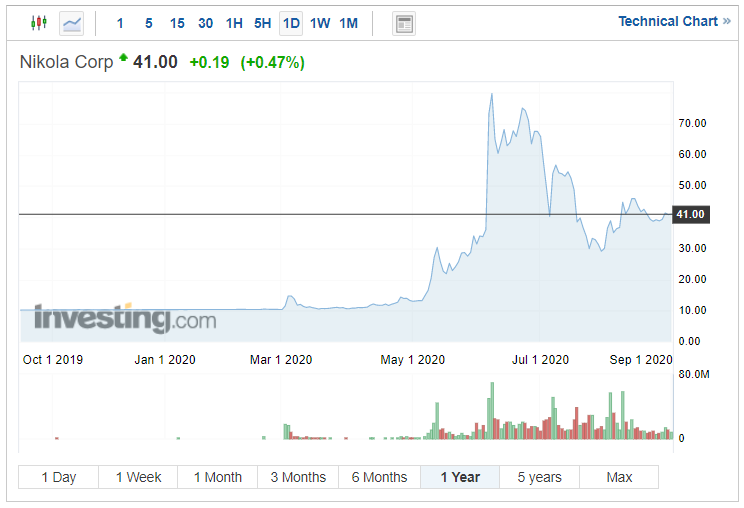This screenshot has height=508, width=744.
Task: View the Max time range
Action: pos(619,477)
